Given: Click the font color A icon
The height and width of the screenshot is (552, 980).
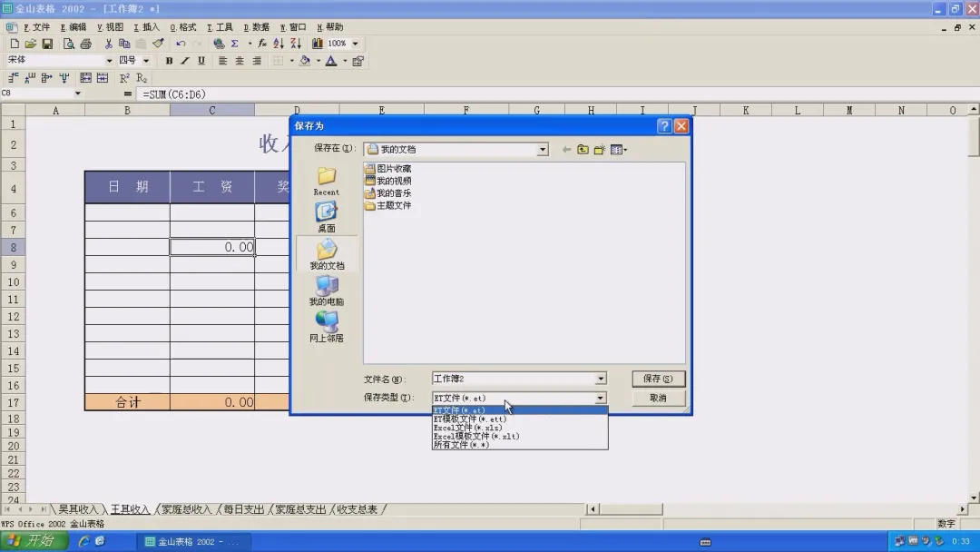Looking at the screenshot, I should click(x=331, y=61).
